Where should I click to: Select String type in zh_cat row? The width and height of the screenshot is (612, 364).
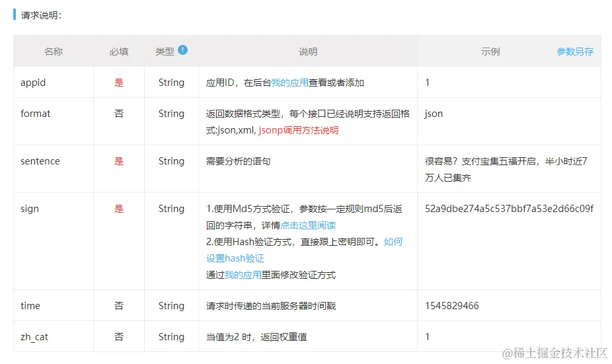[171, 337]
